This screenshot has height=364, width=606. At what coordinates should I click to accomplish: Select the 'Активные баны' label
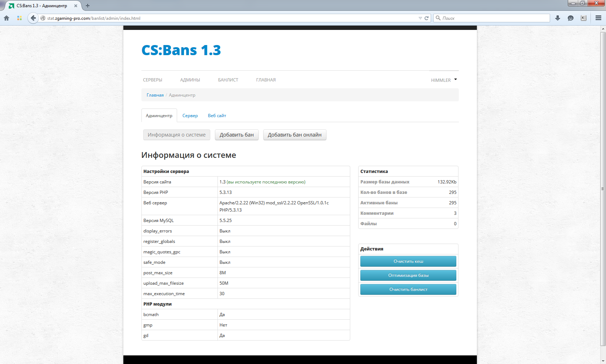(379, 203)
